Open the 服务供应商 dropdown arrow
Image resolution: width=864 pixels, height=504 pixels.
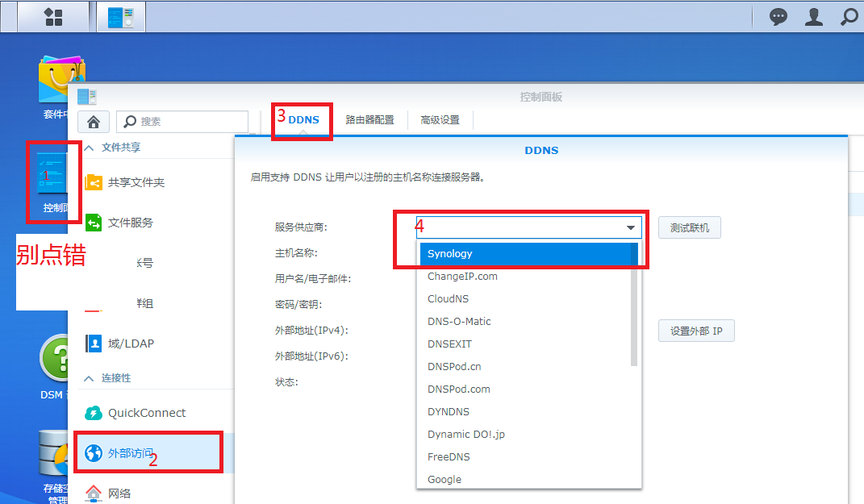(630, 227)
